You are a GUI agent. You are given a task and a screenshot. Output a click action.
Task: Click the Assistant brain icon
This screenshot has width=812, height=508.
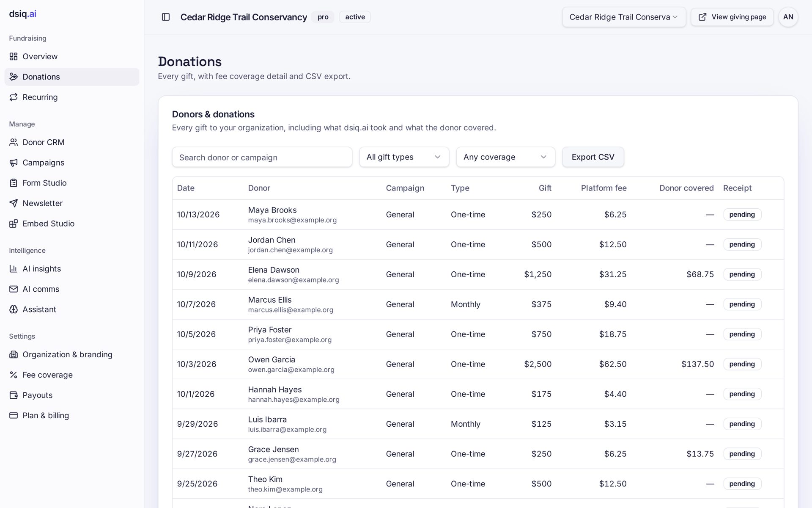tap(14, 309)
